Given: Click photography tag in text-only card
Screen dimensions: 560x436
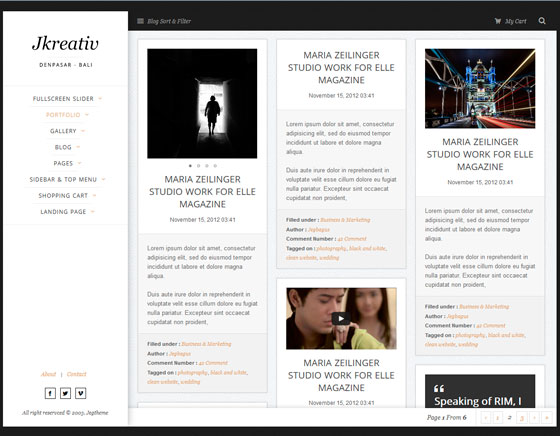Looking at the screenshot, I should [331, 249].
